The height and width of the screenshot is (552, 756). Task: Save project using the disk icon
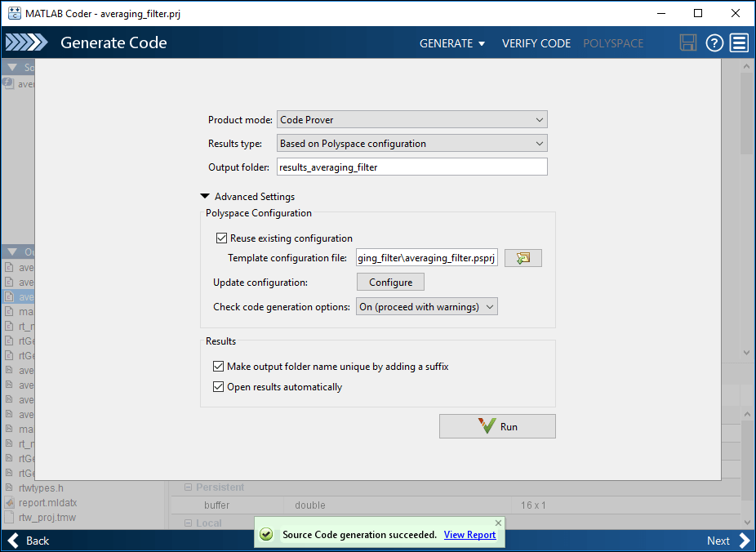688,43
